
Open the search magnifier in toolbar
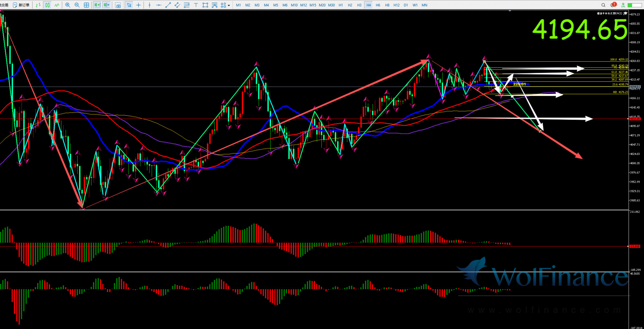tap(603, 5)
